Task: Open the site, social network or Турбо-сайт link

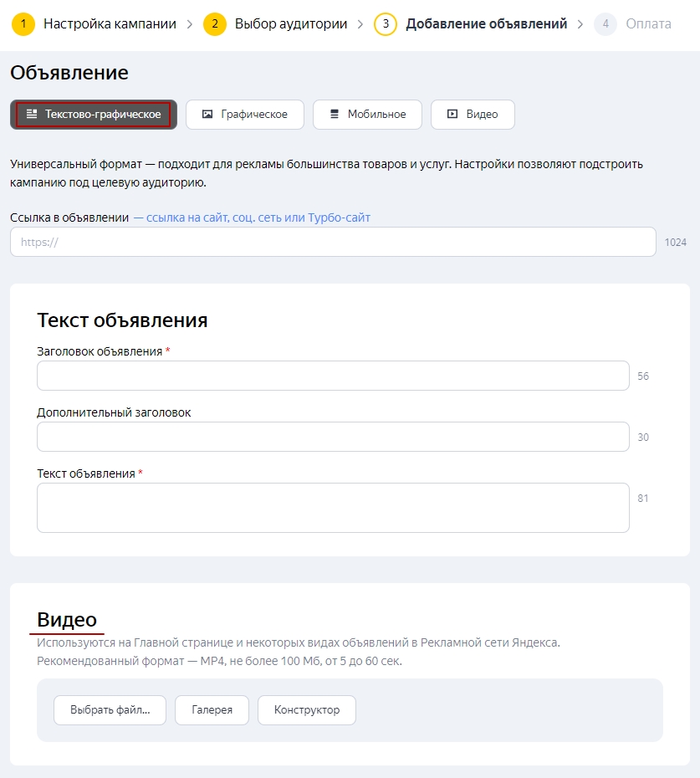Action: [258, 218]
